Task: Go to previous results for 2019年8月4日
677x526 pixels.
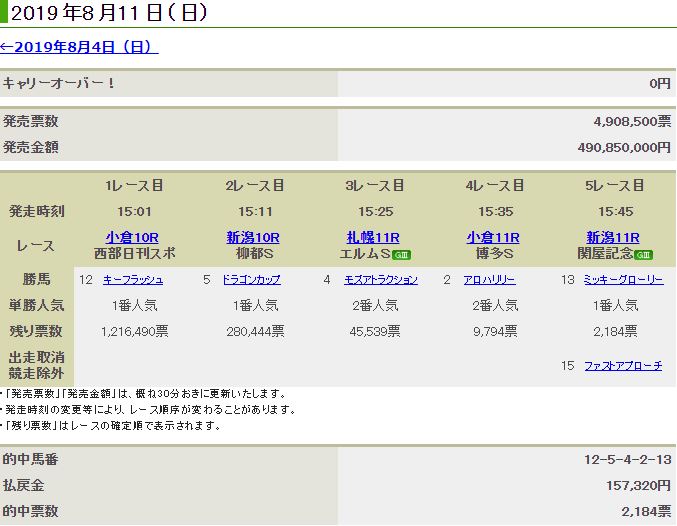Action: [79, 47]
